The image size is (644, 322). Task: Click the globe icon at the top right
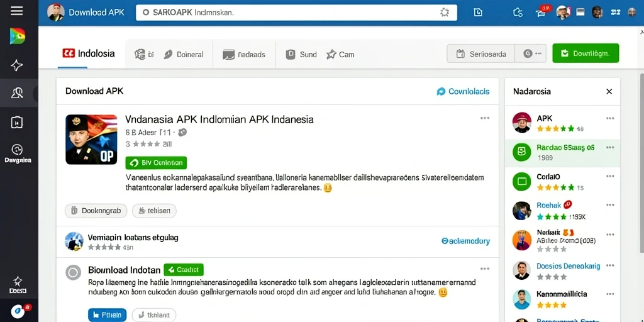point(631,13)
